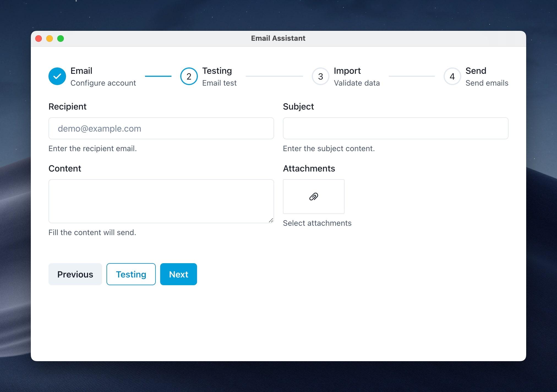Click the 'Validate data' step description
Viewport: 557px width, 392px height.
tap(357, 83)
